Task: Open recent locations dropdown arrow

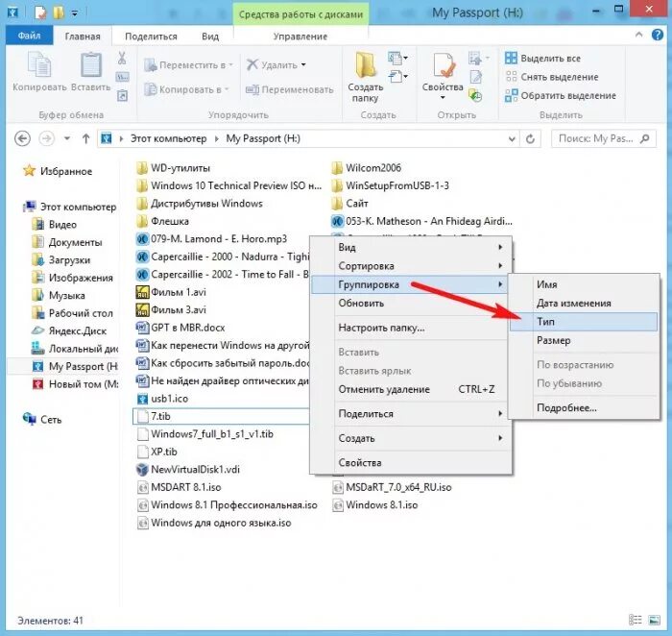Action: (67, 138)
